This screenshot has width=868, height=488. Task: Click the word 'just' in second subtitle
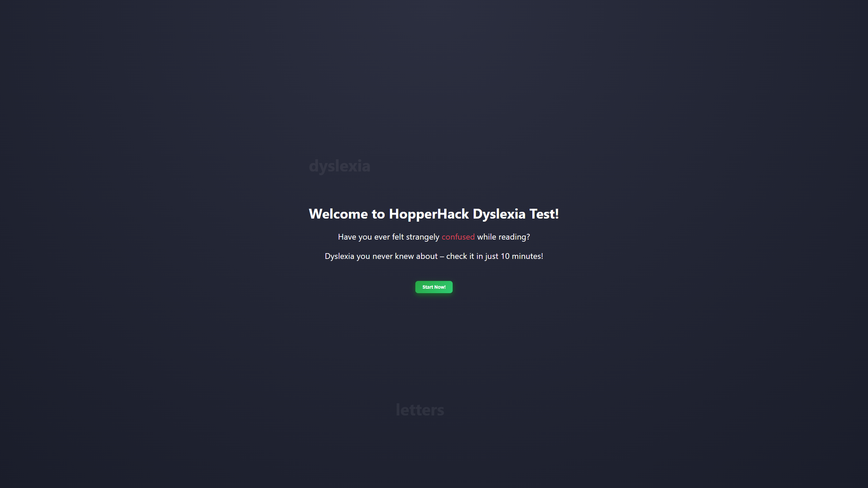[x=492, y=256]
